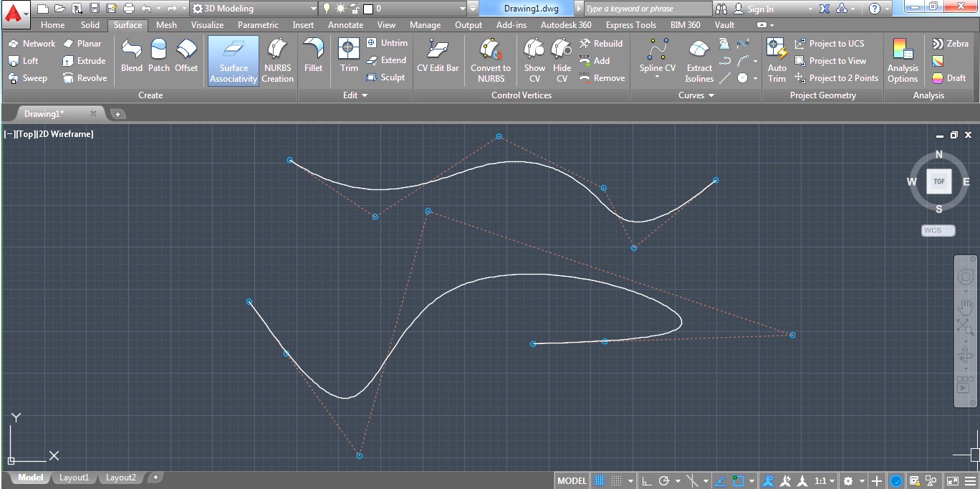Click Project to 2 Points
980x489 pixels.
[x=836, y=78]
